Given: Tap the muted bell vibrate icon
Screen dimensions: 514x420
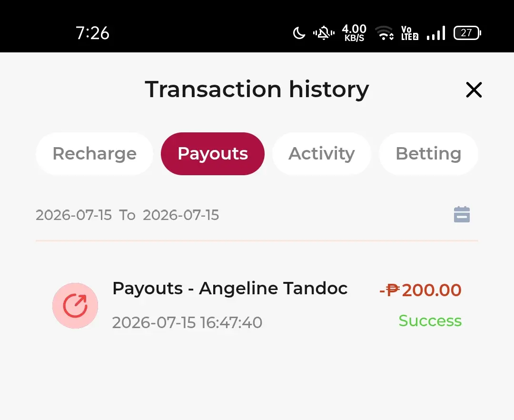Looking at the screenshot, I should pos(324,33).
